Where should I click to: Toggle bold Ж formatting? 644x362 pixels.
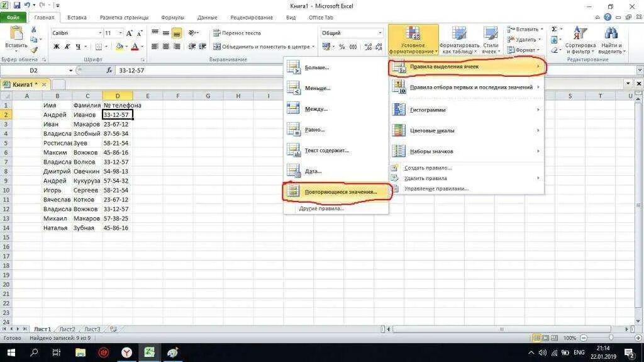coord(57,47)
